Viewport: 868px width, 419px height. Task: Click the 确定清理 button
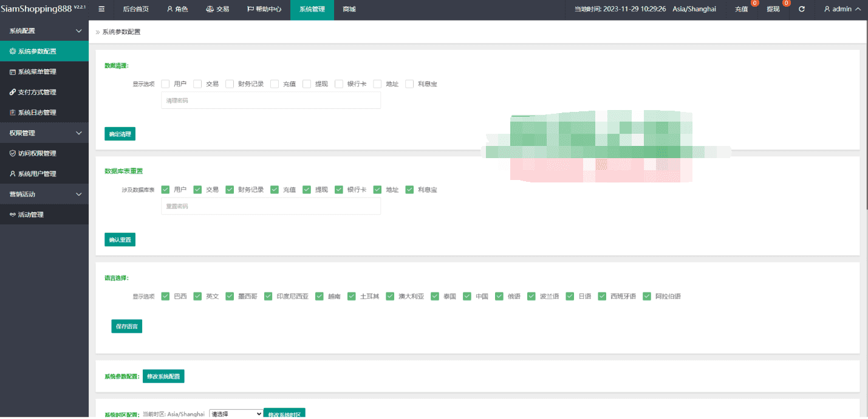(120, 134)
